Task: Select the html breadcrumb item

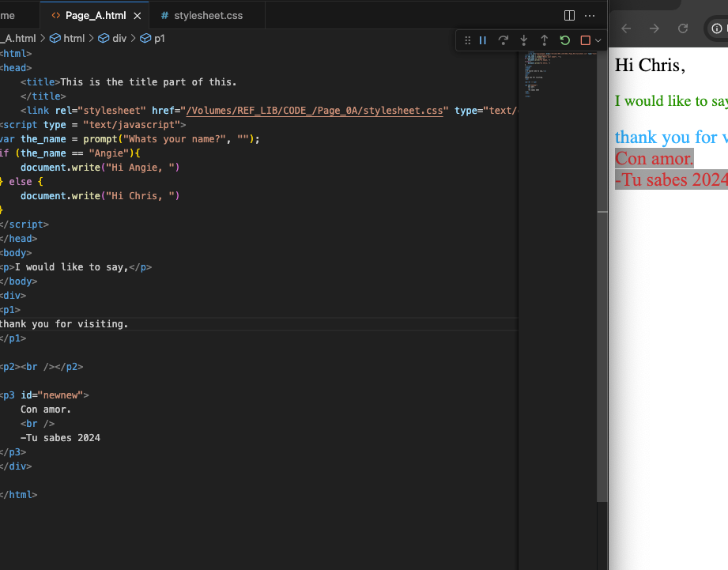Action: click(x=74, y=39)
